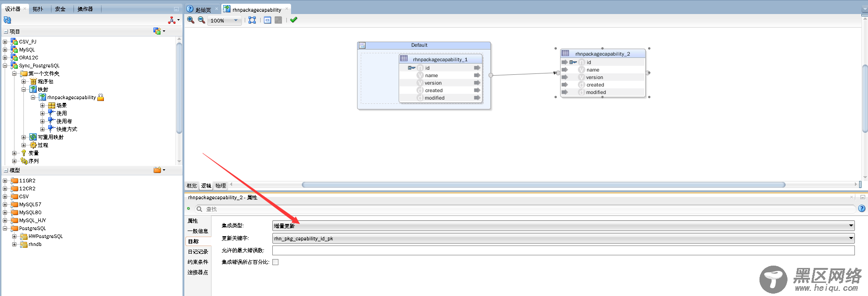Click the rhnpackagecapability_2 table icon
868x296 pixels.
click(x=565, y=53)
